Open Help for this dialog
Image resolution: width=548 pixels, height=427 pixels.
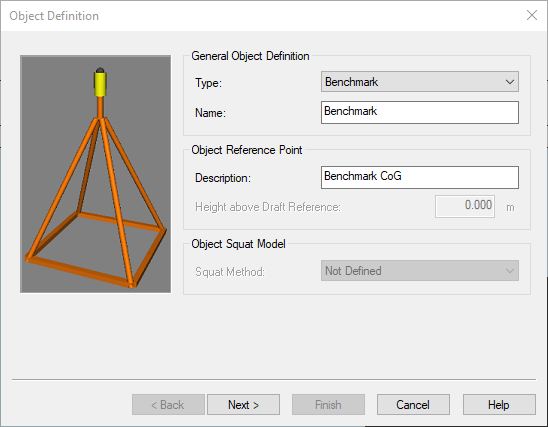click(x=499, y=405)
